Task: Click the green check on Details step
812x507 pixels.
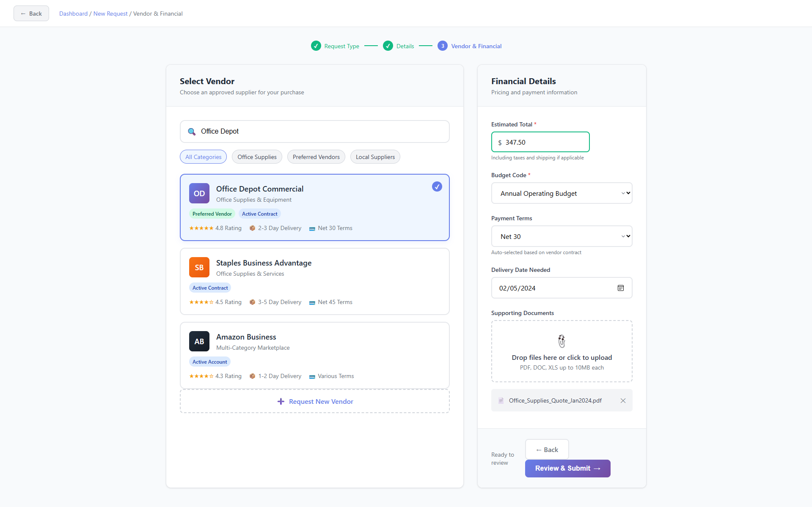Action: 388,46
